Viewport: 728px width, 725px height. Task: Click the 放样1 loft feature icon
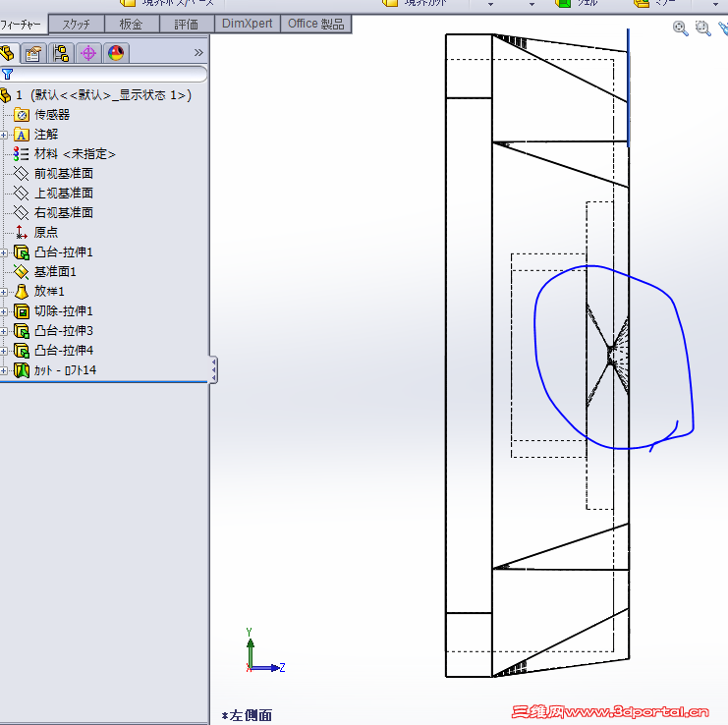tap(22, 292)
